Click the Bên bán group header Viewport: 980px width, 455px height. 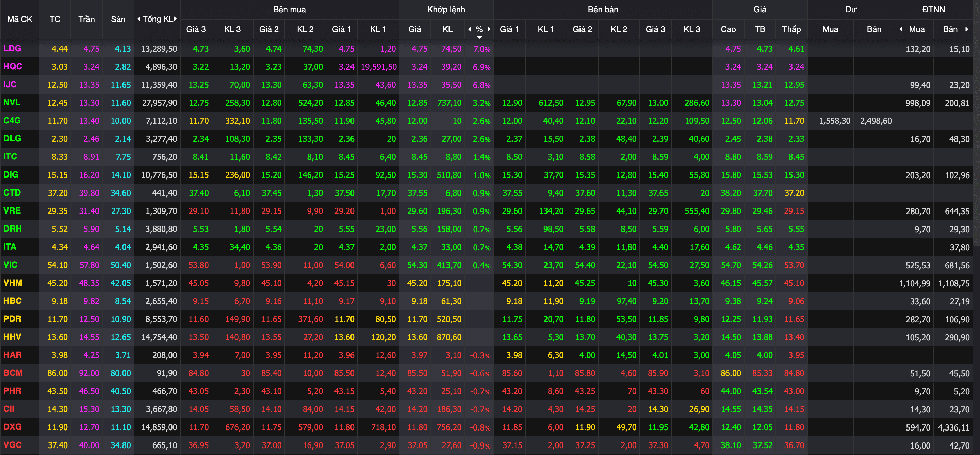click(x=603, y=10)
